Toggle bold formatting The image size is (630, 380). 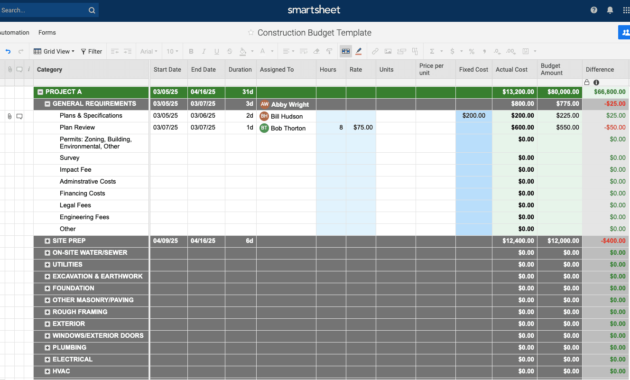pos(191,51)
